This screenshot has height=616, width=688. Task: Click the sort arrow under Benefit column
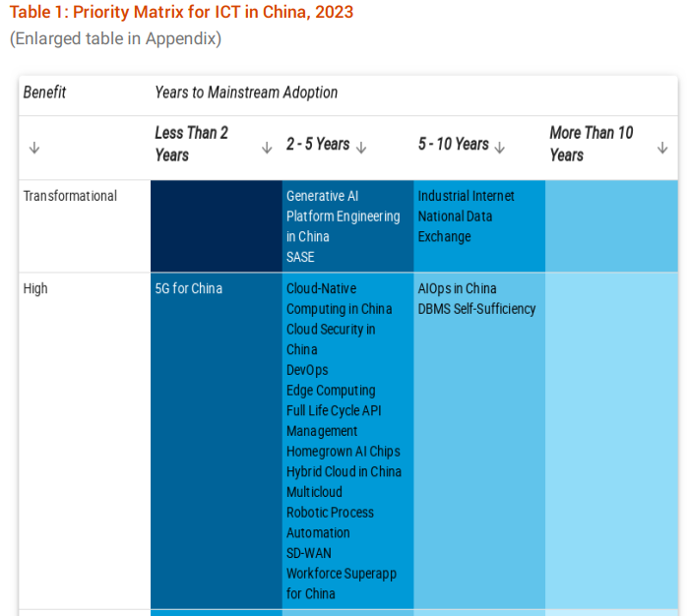(x=34, y=148)
